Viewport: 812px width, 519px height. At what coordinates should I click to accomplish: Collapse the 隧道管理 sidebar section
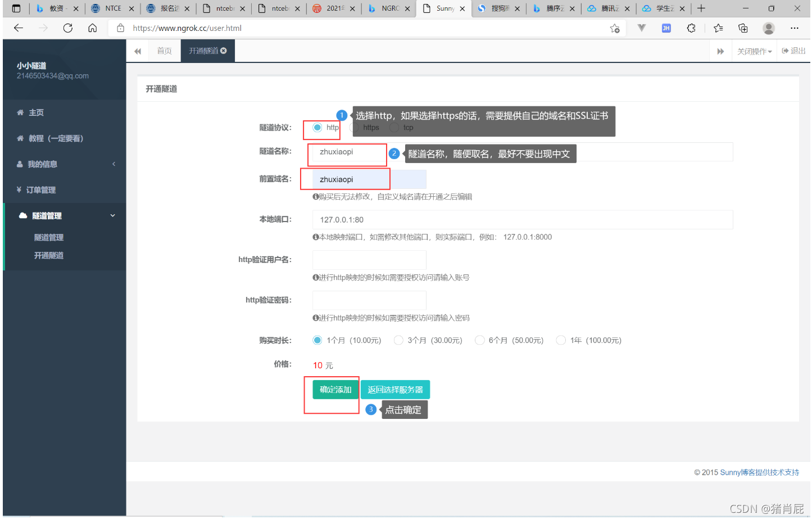(x=65, y=216)
